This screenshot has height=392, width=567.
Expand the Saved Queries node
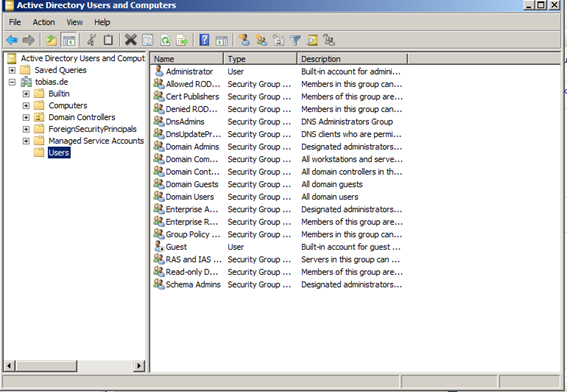12,70
